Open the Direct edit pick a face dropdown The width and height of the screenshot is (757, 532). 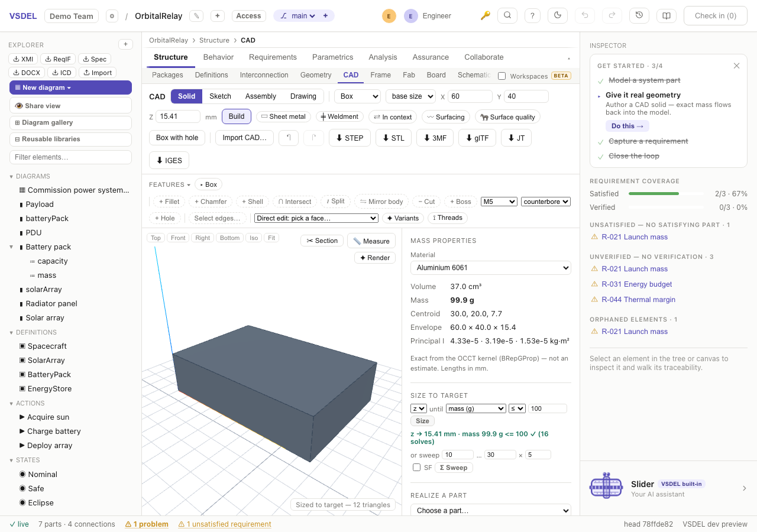pos(316,218)
